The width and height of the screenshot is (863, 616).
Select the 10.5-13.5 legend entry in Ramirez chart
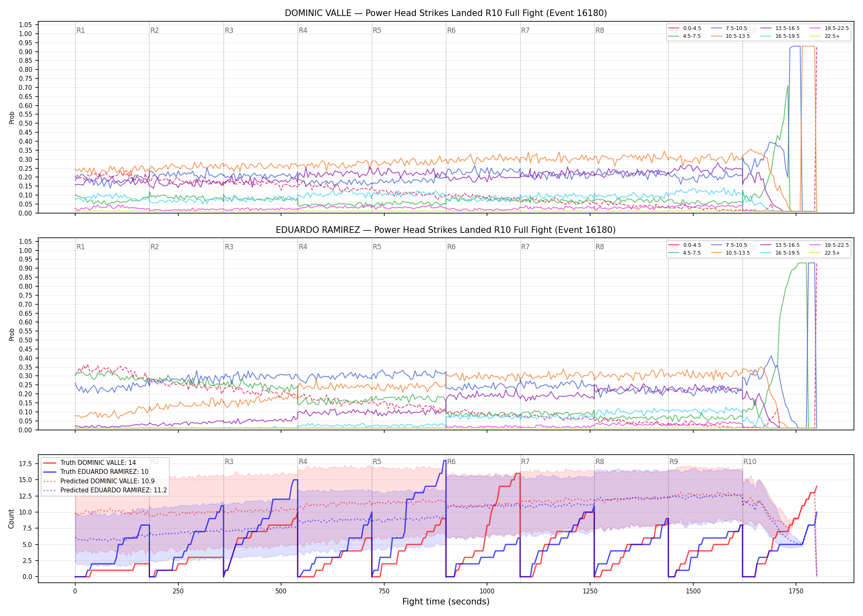(730, 253)
